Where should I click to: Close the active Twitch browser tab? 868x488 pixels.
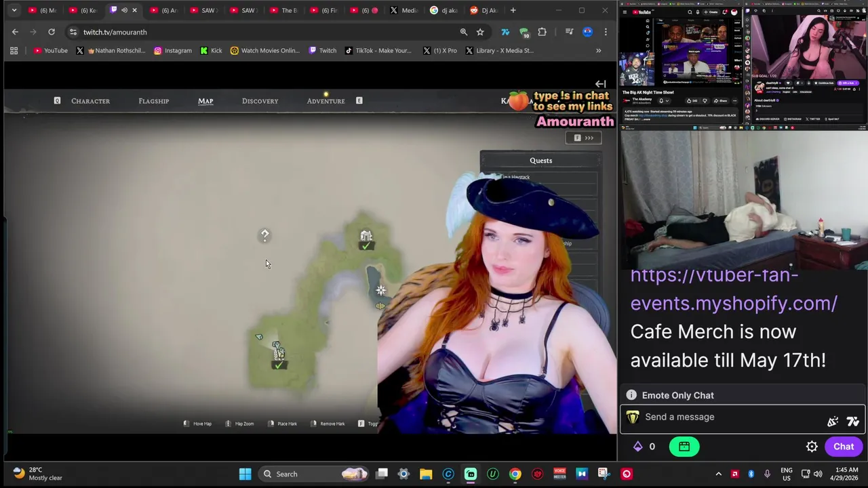click(x=134, y=10)
